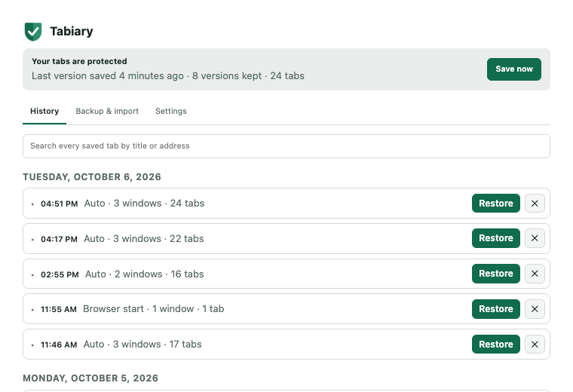Click the 04:51 PM timestamp

[x=60, y=204]
